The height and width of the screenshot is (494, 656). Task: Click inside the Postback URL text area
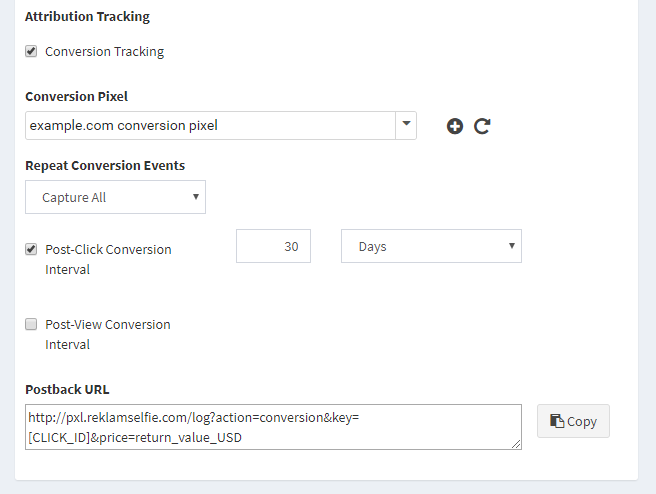pyautogui.click(x=273, y=427)
